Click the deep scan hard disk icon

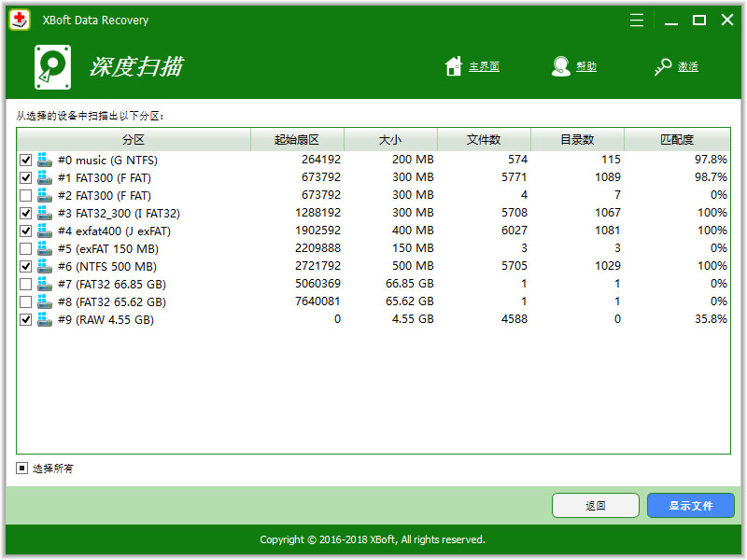tap(53, 67)
